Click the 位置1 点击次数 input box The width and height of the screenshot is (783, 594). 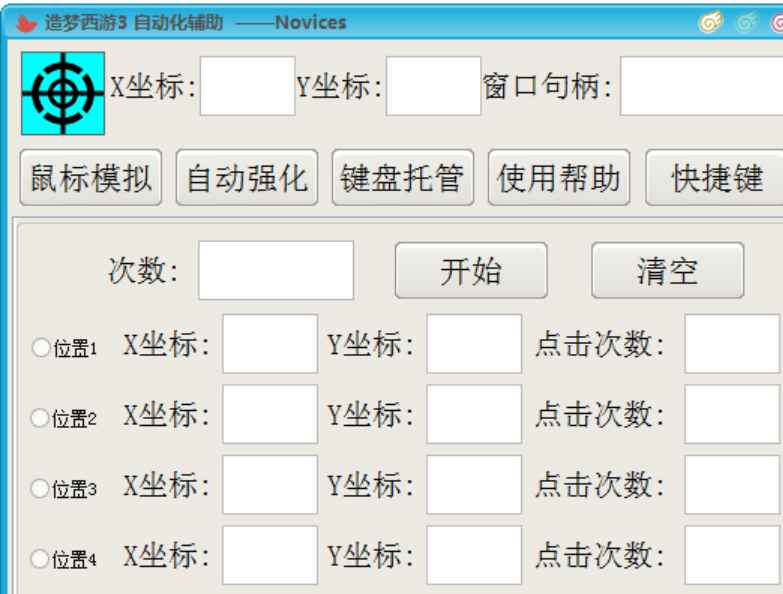tap(733, 345)
